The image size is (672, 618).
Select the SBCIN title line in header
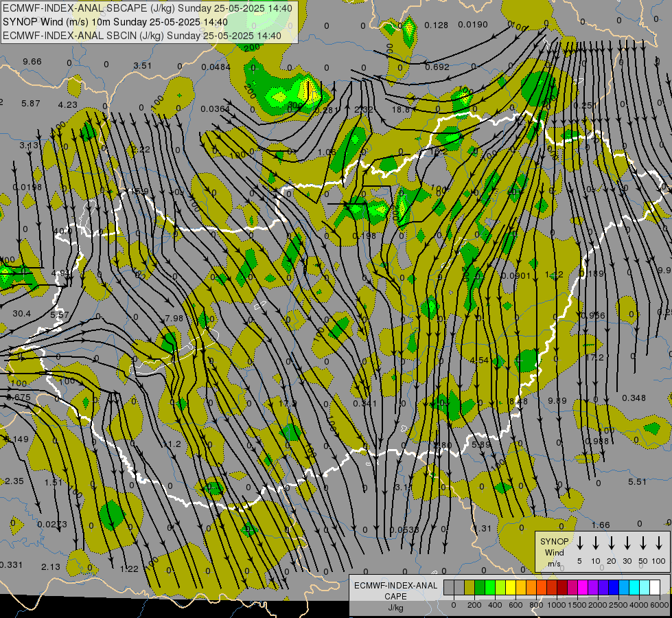[x=142, y=36]
